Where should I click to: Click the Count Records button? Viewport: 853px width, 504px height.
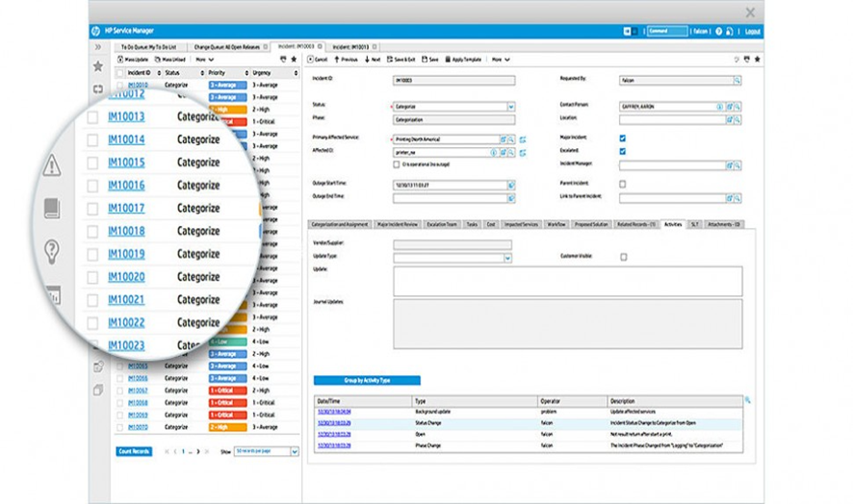(134, 451)
